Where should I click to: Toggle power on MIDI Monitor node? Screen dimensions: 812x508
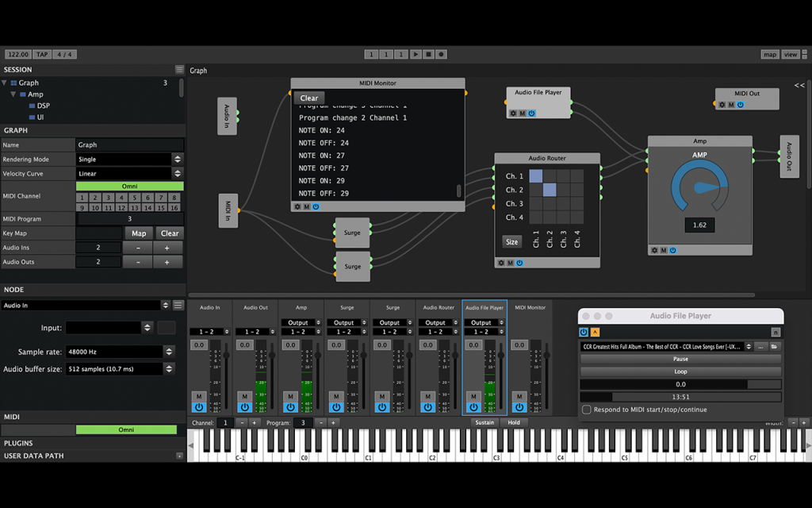tap(316, 207)
